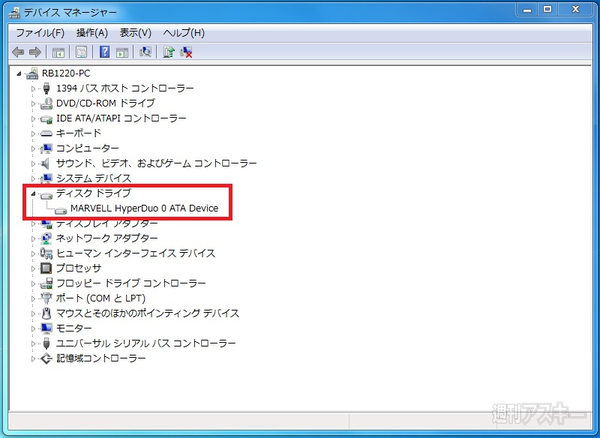Screen dimensions: 600x438
Task: Close the デバイス マネージャー window
Action: pyautogui.click(x=575, y=10)
